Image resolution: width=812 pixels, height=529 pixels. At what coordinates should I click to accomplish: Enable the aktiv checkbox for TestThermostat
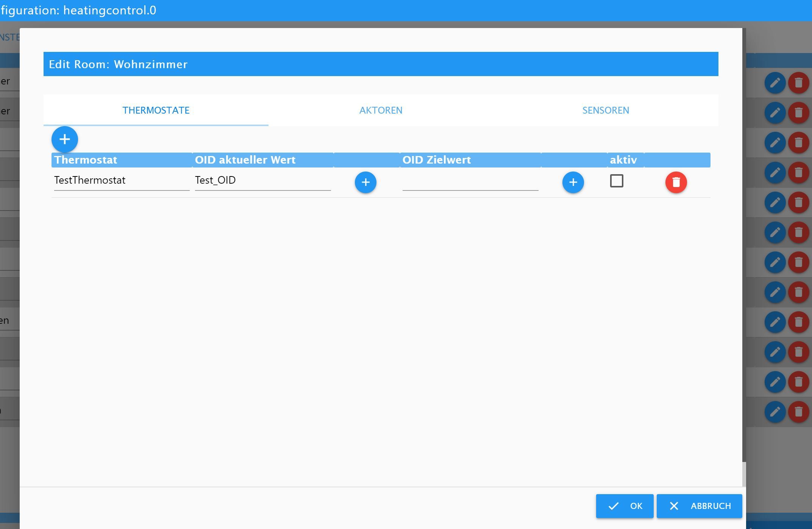(617, 181)
